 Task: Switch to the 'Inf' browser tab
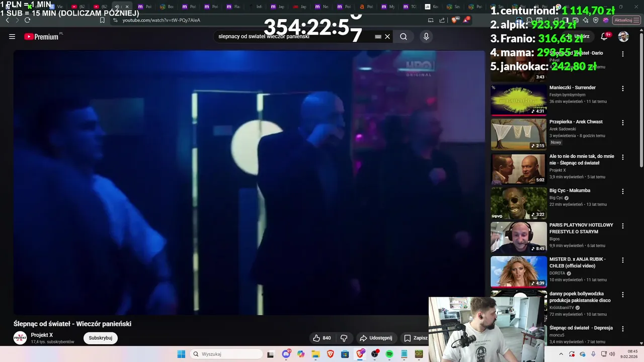tap(255, 7)
